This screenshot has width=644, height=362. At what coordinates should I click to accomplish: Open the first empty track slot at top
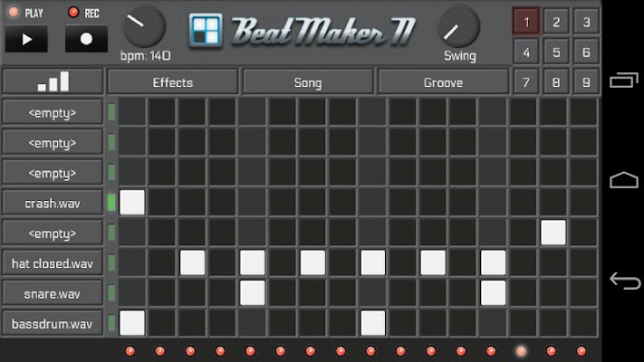pos(53,112)
